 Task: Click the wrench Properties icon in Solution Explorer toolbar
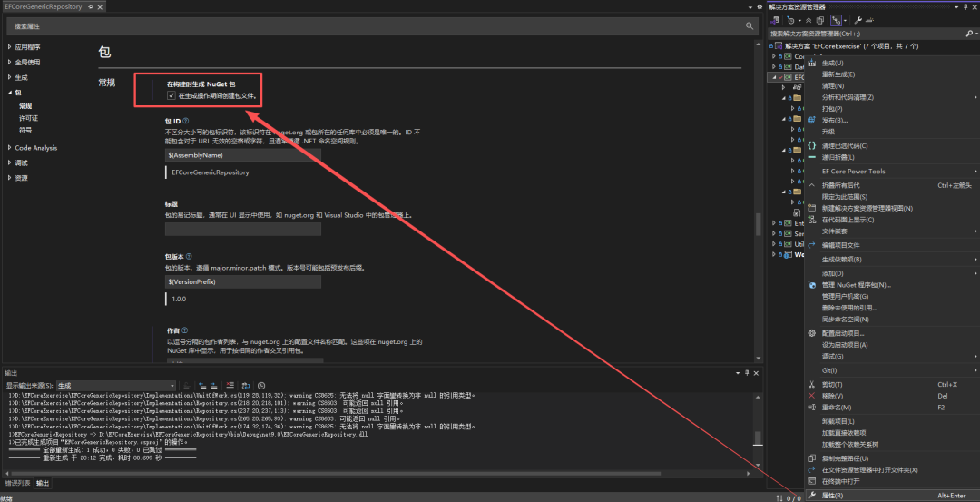[x=858, y=21]
